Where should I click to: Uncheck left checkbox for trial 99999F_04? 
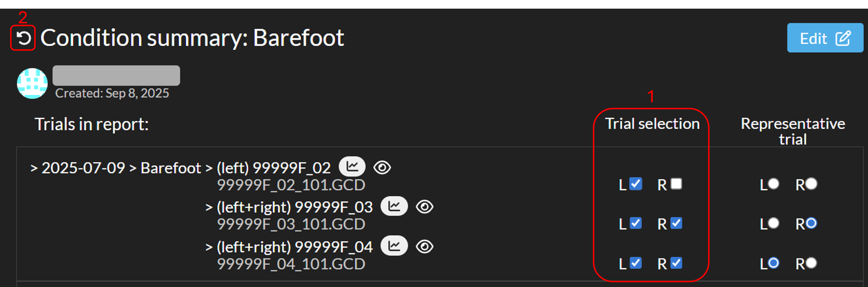(636, 263)
